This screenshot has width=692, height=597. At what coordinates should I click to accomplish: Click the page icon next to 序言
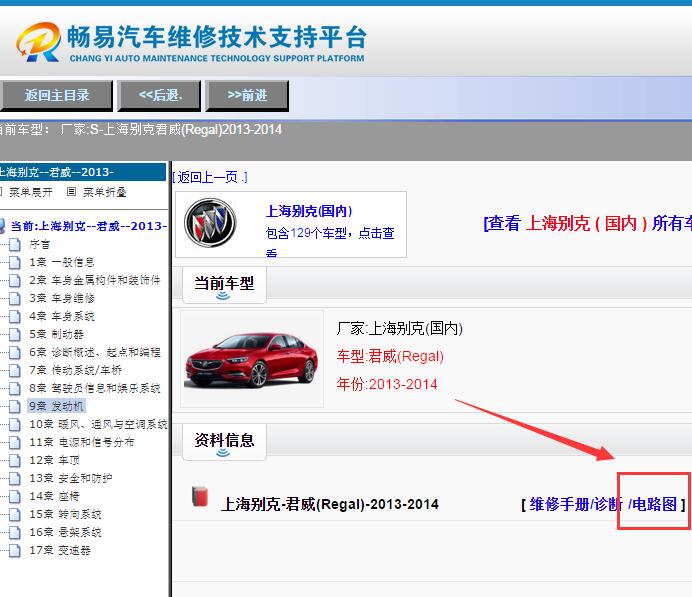pyautogui.click(x=15, y=244)
